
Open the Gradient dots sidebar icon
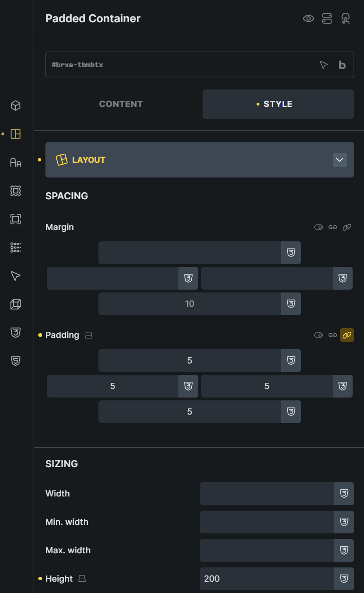click(16, 248)
